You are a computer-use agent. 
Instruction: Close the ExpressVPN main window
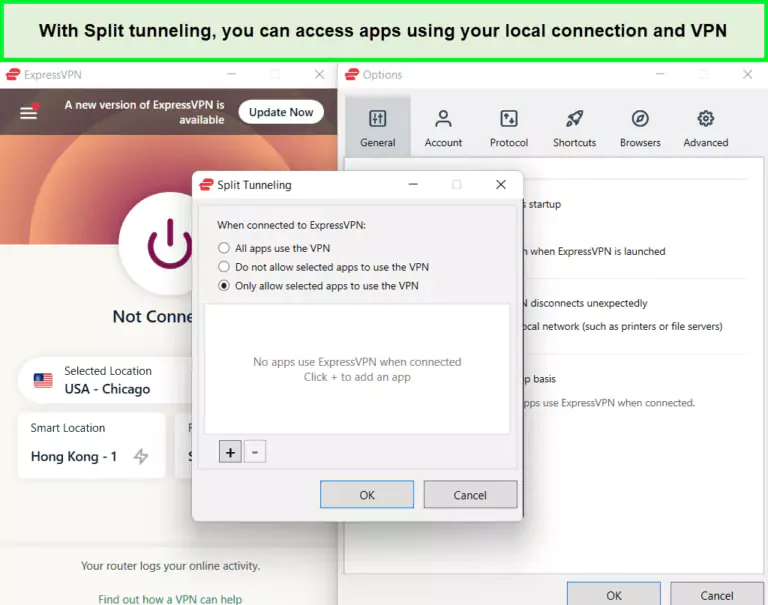tap(319, 74)
